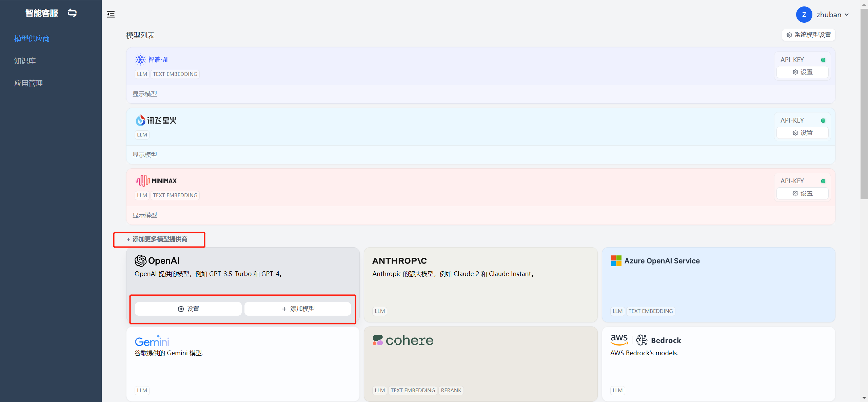Open 设置 for MINIMAX provider
Screen dimensions: 868x402
[802, 193]
